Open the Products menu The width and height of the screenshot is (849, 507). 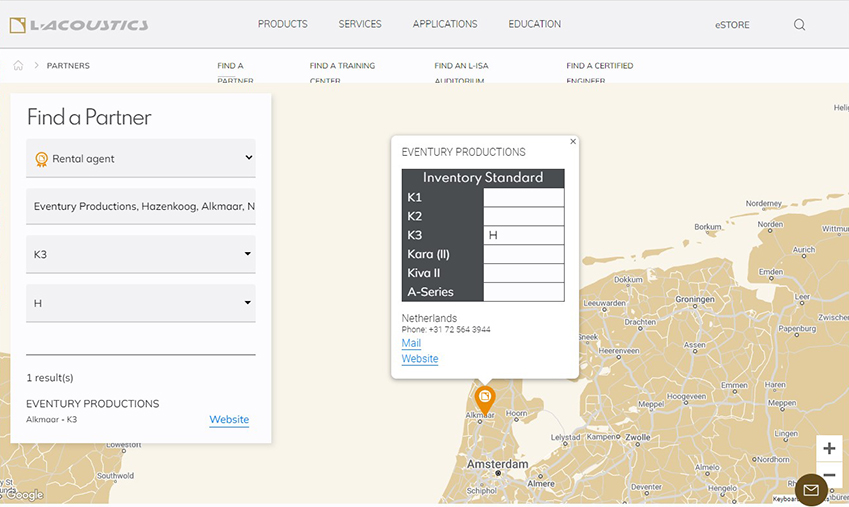[x=283, y=24]
